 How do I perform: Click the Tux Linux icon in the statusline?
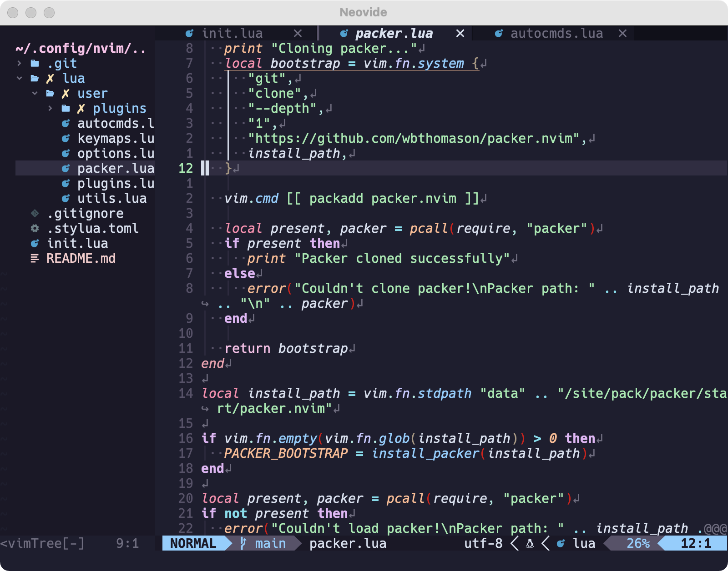pos(529,543)
